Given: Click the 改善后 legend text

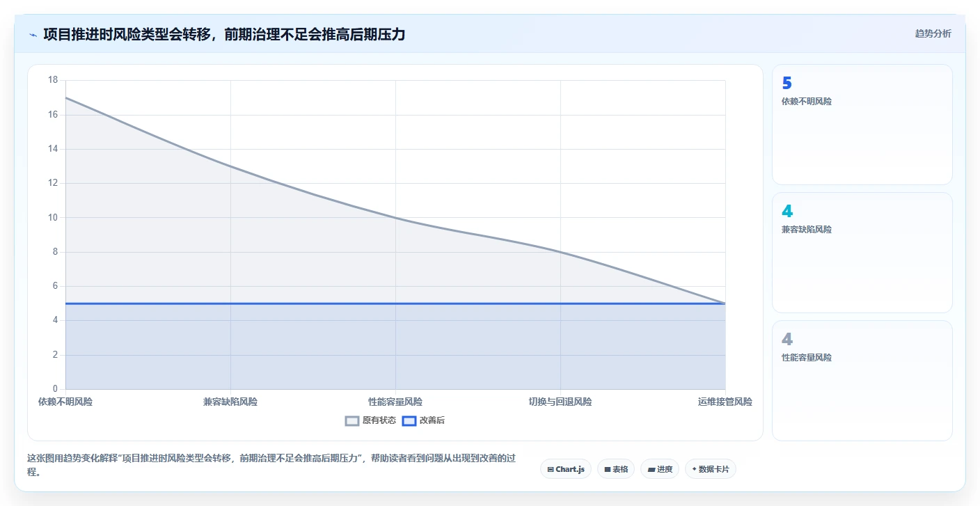Looking at the screenshot, I should tap(432, 420).
